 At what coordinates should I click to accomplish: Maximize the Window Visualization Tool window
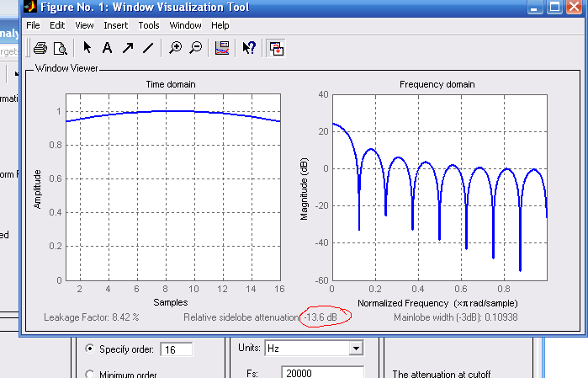click(x=554, y=7)
